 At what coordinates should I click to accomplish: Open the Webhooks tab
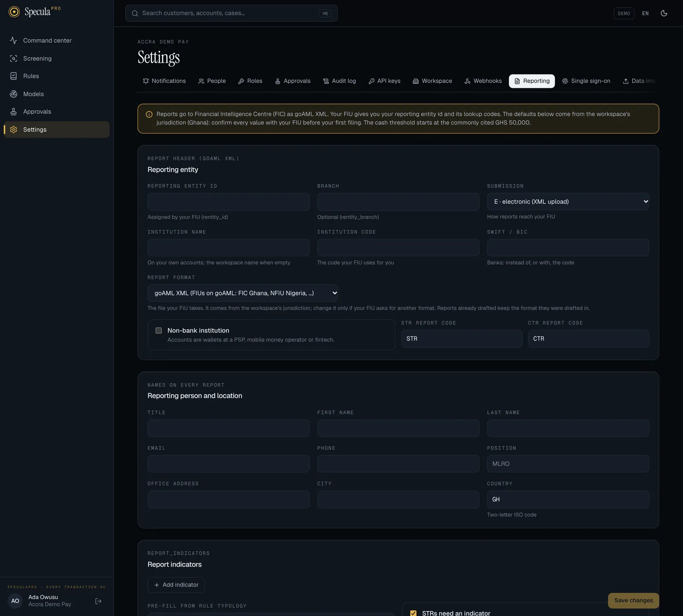click(x=483, y=81)
